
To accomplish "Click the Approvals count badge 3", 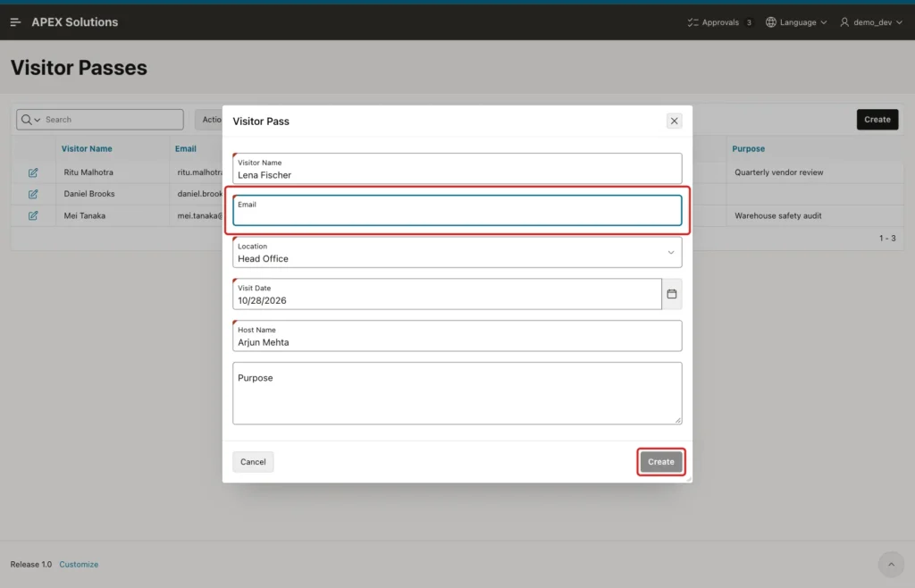I will coord(749,22).
